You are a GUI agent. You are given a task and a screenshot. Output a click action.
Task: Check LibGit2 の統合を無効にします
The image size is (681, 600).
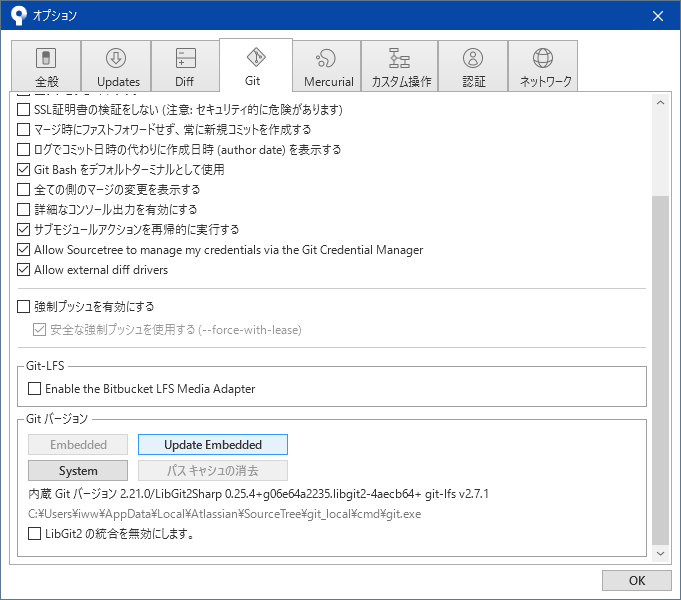(34, 533)
